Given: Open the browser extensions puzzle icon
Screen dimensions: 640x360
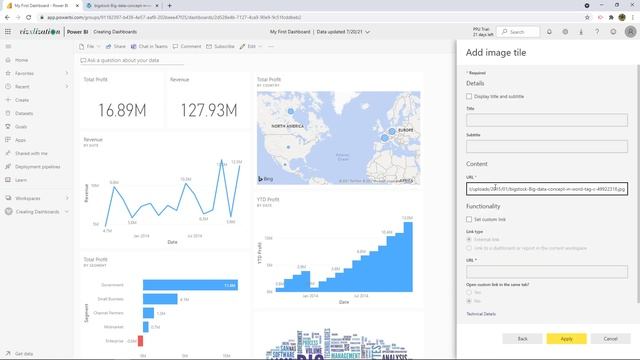Looking at the screenshot, I should pos(611,18).
